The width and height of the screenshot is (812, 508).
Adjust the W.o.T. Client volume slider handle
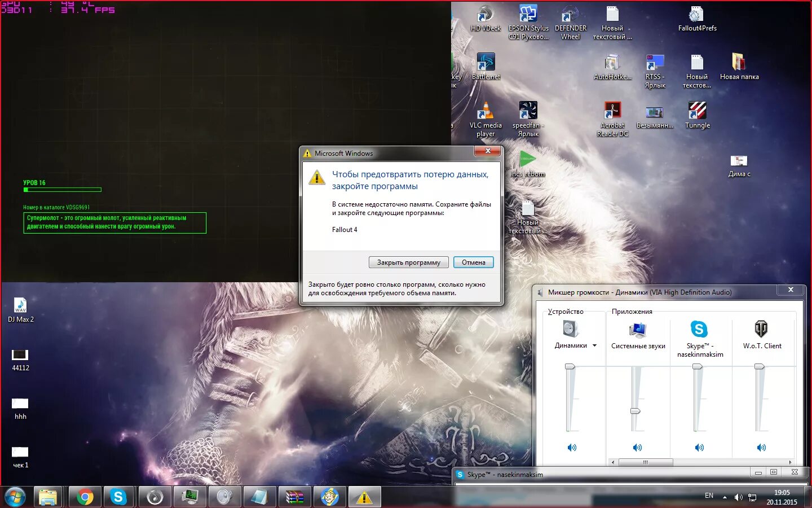click(x=760, y=367)
